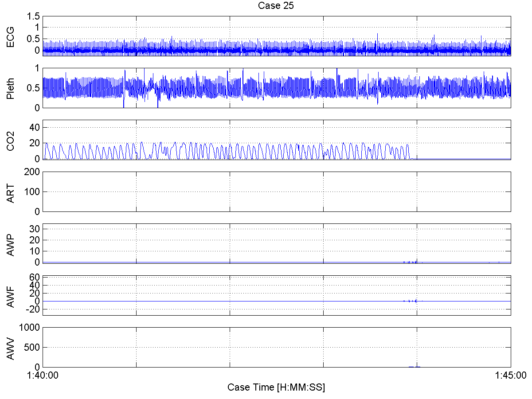
Task: Click the '500' tick on the AWV axis
Action: click(33, 347)
